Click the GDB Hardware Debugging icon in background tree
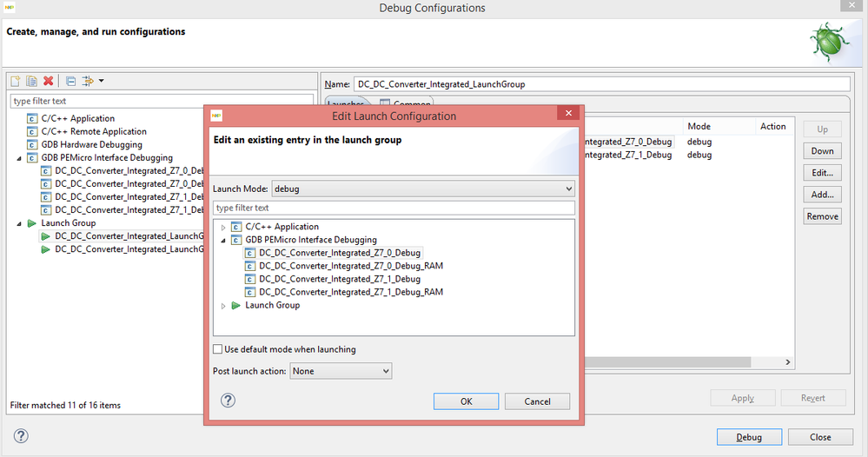The image size is (868, 457). click(32, 145)
